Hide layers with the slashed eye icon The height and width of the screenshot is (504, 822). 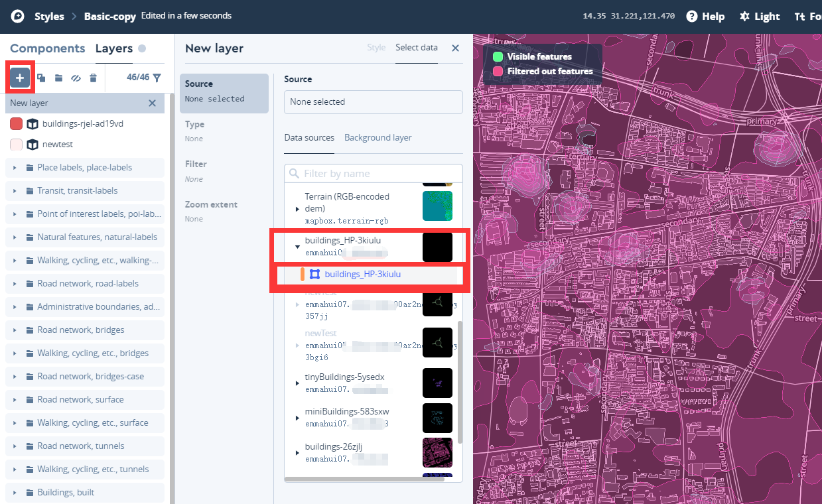[x=76, y=77]
